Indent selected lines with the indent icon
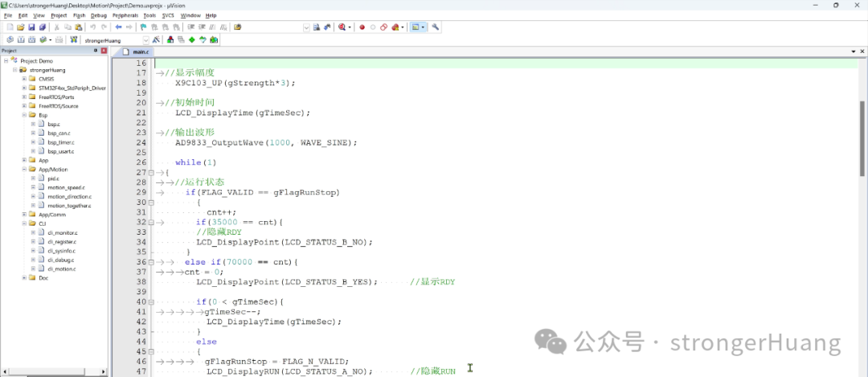This screenshot has height=377, width=868. 191,27
